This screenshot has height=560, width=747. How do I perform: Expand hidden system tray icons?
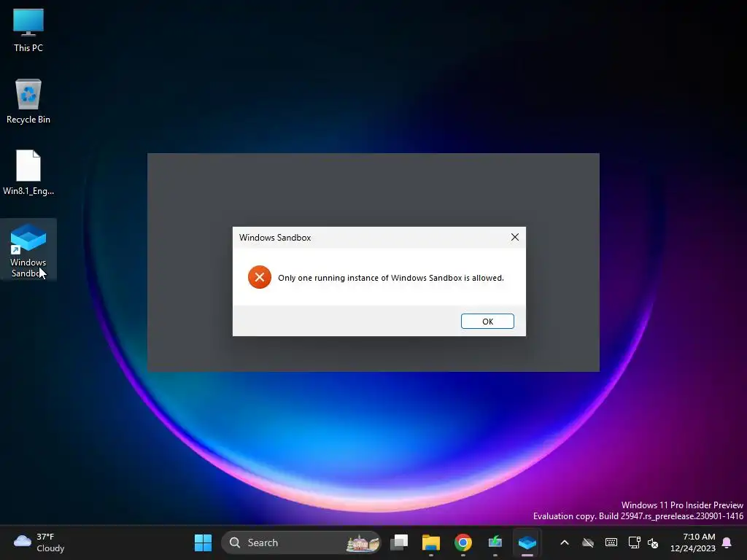(x=565, y=542)
